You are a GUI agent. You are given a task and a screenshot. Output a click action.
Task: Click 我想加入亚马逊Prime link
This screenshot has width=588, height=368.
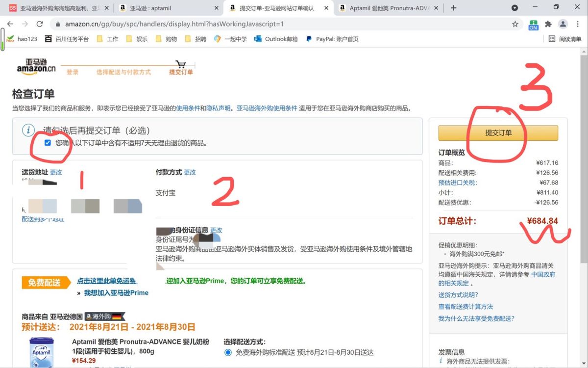tap(116, 293)
